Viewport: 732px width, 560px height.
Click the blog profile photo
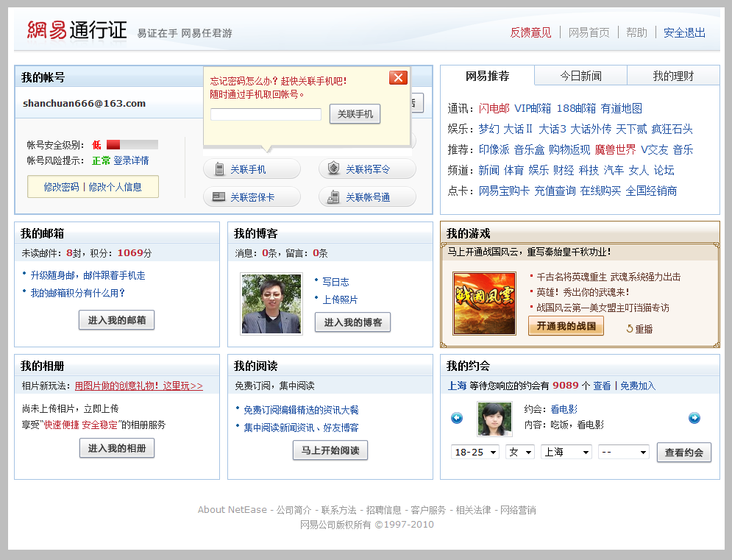pyautogui.click(x=271, y=304)
